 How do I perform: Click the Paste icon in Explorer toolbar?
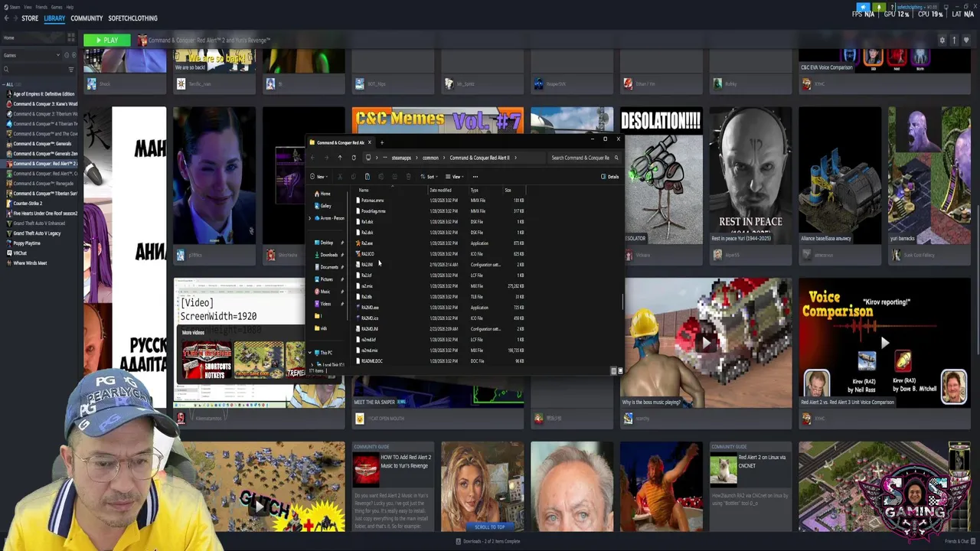pos(367,177)
